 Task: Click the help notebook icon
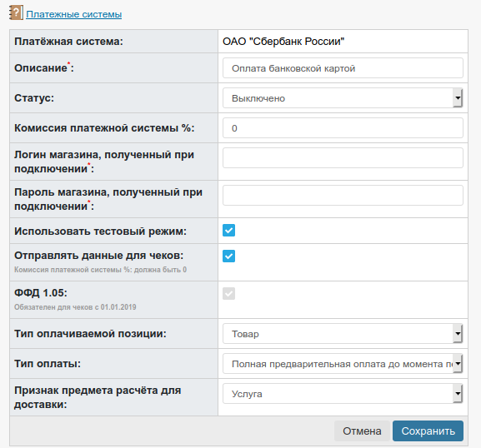[x=16, y=13]
